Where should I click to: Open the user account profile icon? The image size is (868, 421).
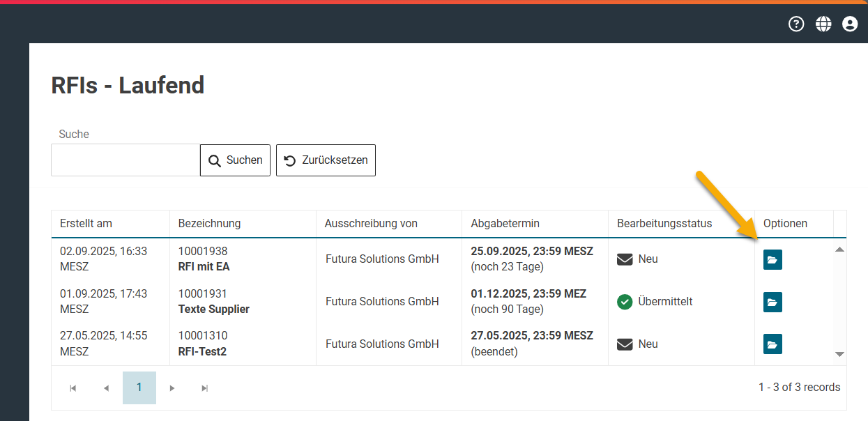(x=850, y=24)
